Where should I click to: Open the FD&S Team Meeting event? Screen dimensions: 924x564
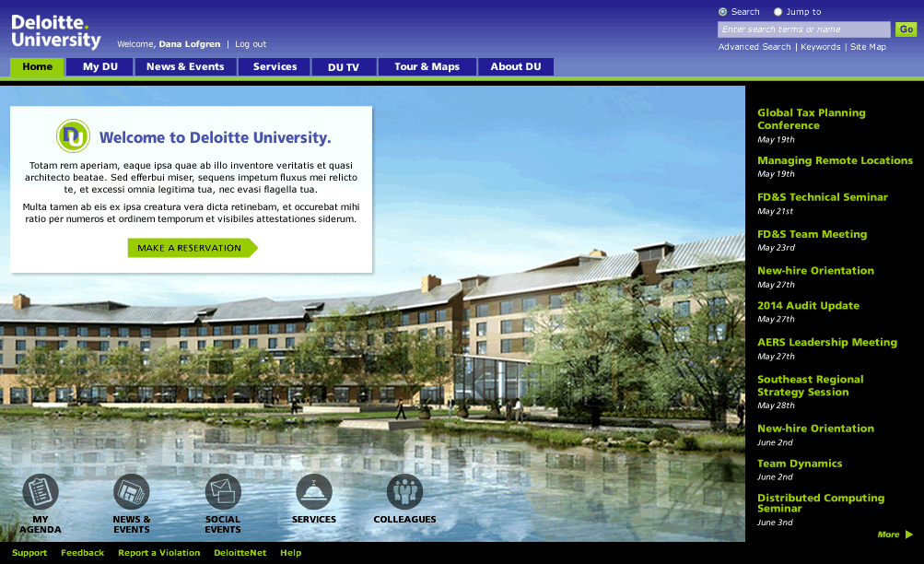click(x=812, y=235)
